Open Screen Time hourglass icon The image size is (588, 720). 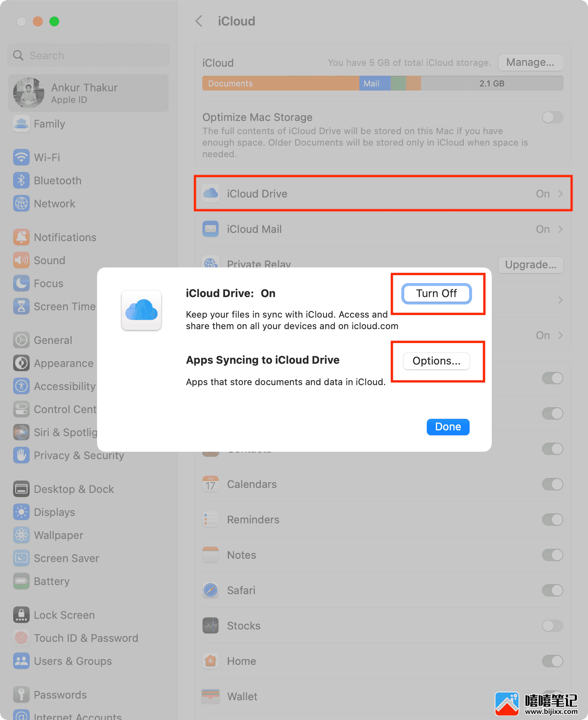[21, 306]
